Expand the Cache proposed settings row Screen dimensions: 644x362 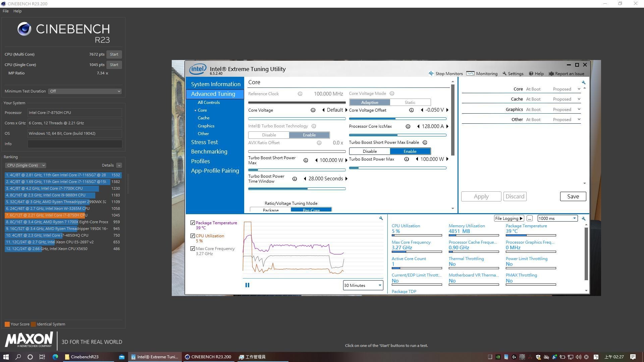coord(579,99)
